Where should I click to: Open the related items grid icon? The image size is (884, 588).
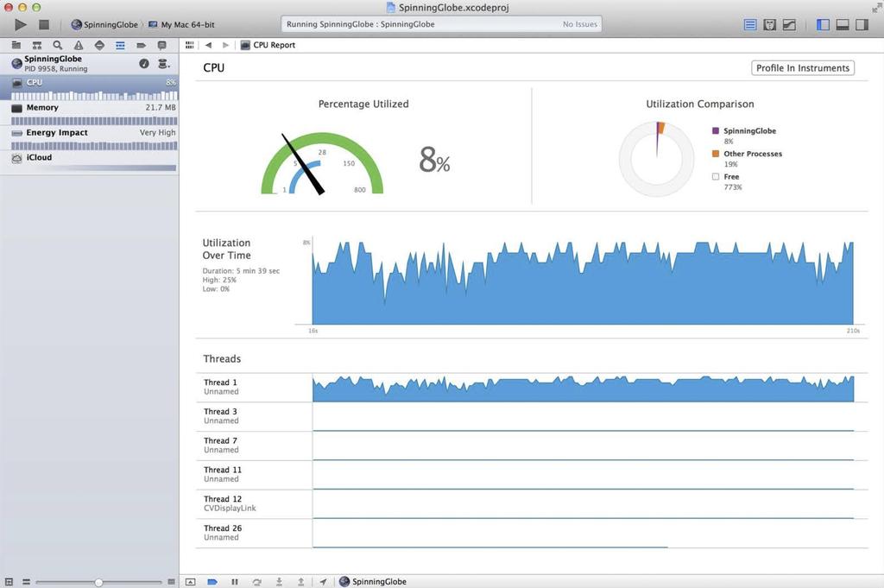[x=189, y=45]
